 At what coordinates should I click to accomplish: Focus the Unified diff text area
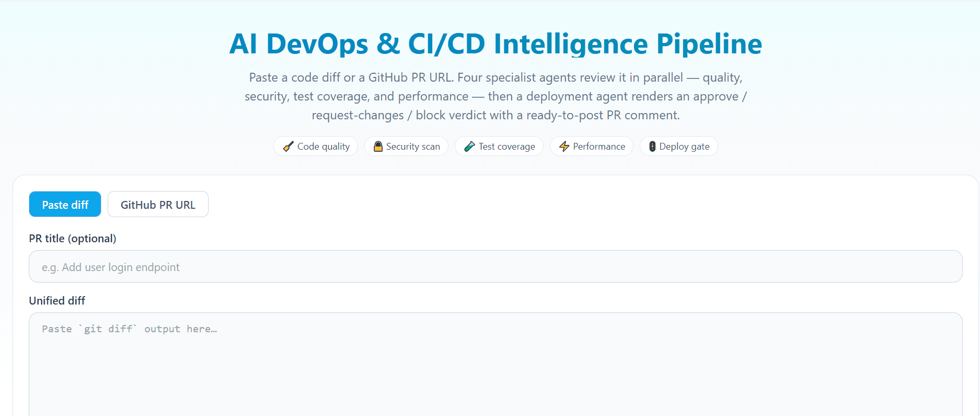(495, 364)
